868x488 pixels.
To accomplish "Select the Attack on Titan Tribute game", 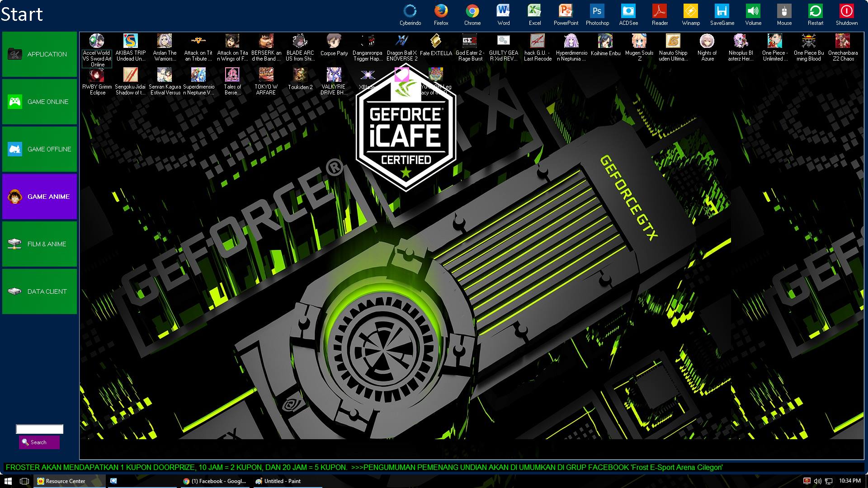I will coord(198,48).
